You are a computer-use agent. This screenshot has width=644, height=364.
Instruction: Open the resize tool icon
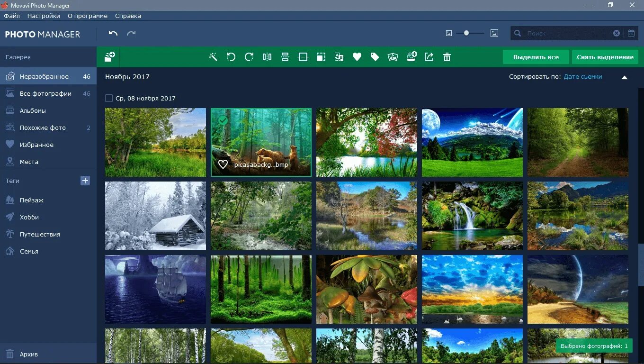[321, 57]
